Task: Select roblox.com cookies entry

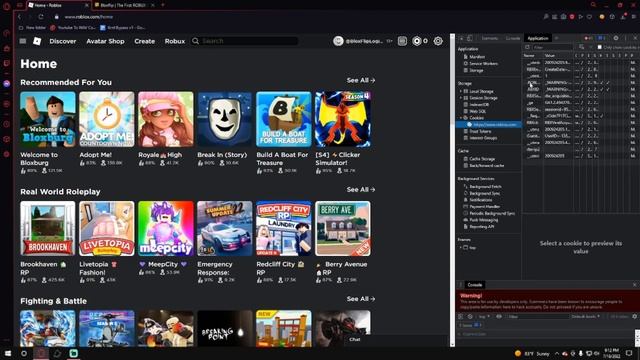Action: pyautogui.click(x=489, y=124)
